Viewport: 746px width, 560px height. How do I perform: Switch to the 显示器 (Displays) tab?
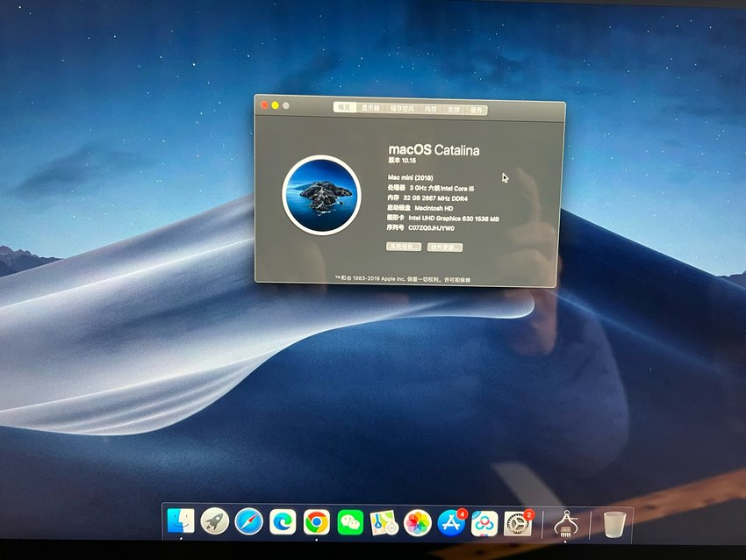[x=370, y=108]
